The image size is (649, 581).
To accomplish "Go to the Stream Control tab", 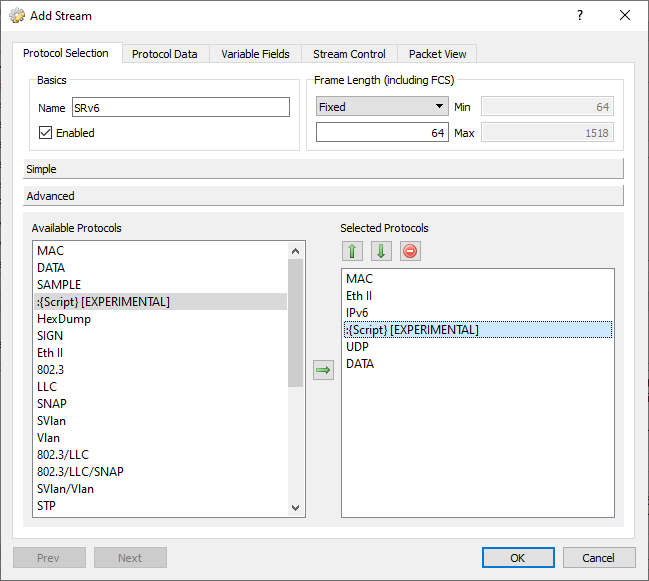I will pyautogui.click(x=348, y=54).
